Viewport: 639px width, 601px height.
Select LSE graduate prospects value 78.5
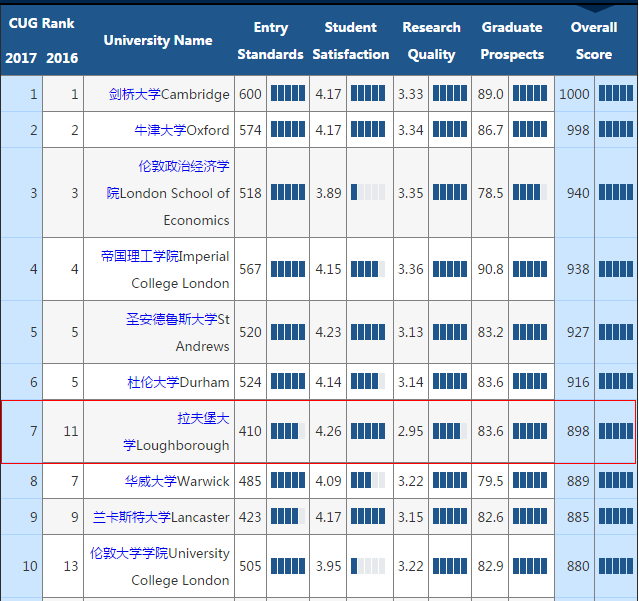pos(491,193)
